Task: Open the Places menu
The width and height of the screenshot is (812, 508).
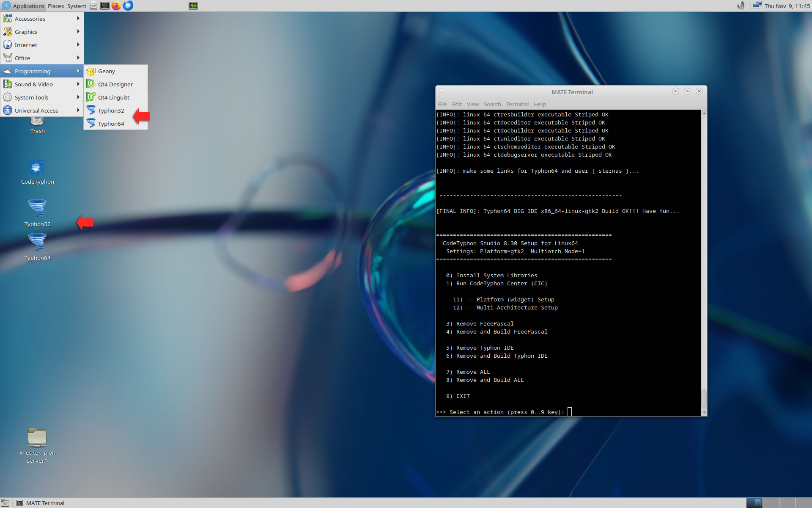Action: coord(55,6)
